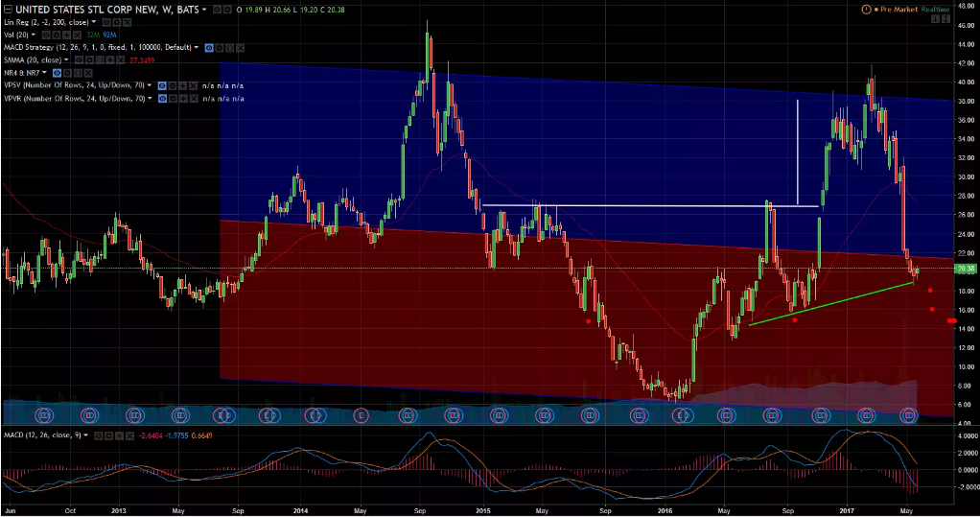Click the earnings marker near 2017 label
The width and height of the screenshot is (980, 517).
click(867, 414)
